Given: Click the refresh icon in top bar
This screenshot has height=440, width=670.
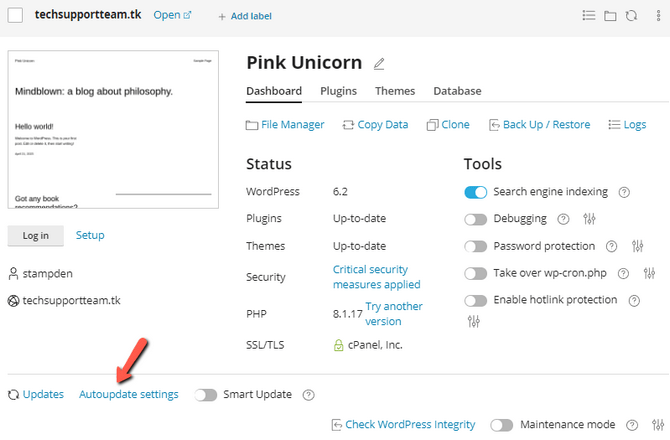Looking at the screenshot, I should (630, 16).
